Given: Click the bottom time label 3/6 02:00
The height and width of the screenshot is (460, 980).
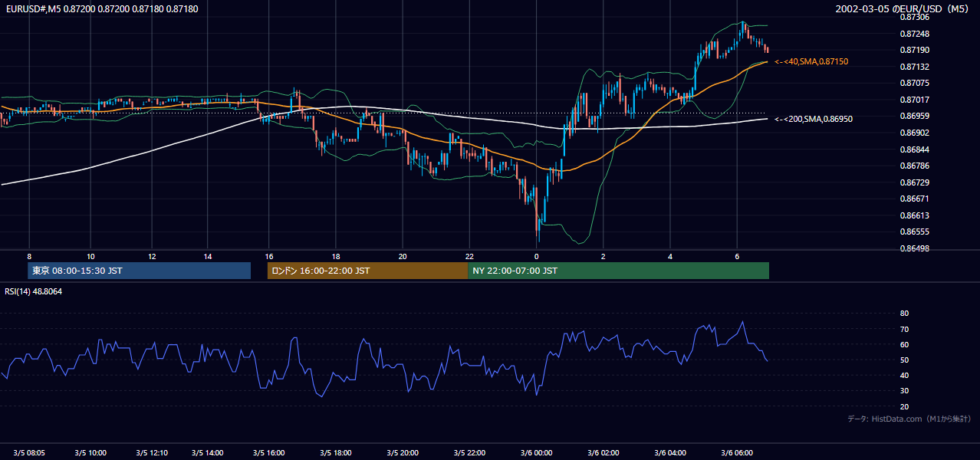Looking at the screenshot, I should (603, 453).
